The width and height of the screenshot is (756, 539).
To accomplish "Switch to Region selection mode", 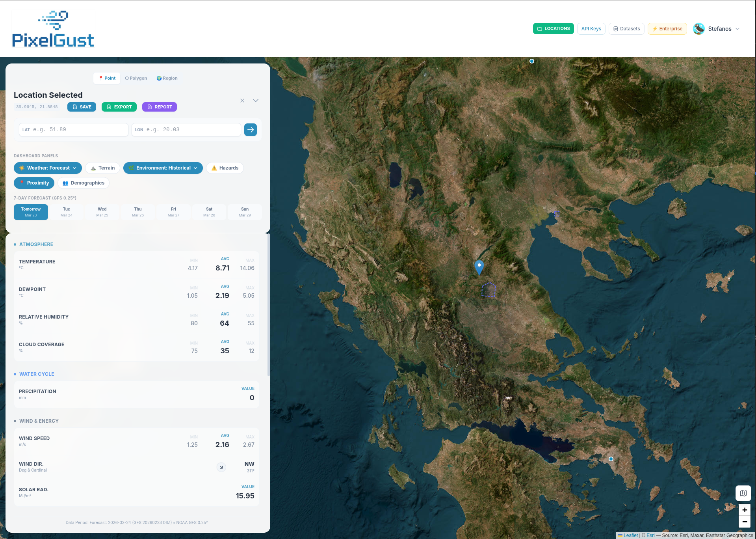I will [167, 78].
